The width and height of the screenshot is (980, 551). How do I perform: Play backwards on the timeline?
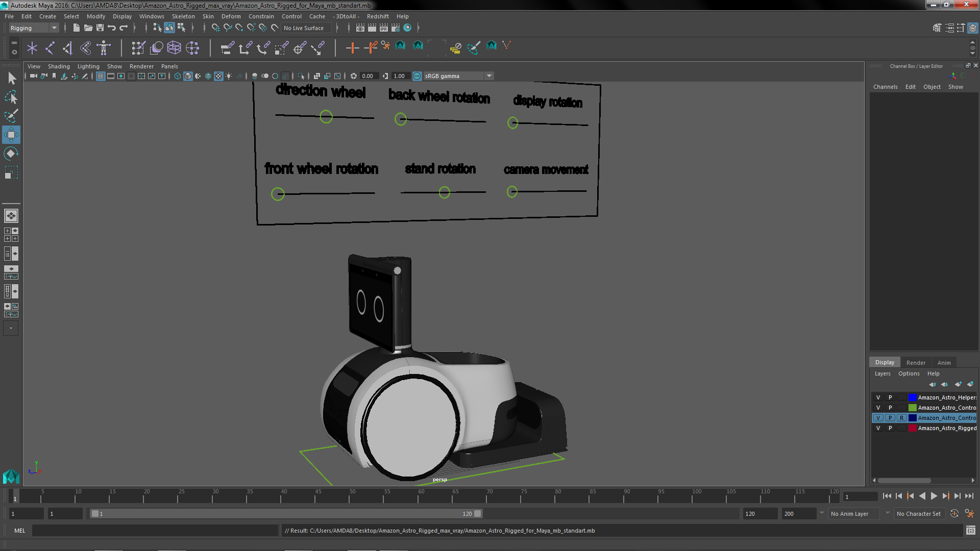pos(922,496)
